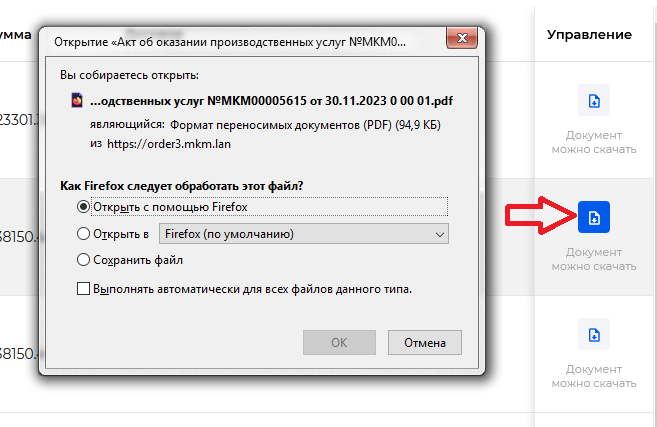Cancel with the "Отмена" button
The width and height of the screenshot is (657, 427).
pyautogui.click(x=425, y=342)
